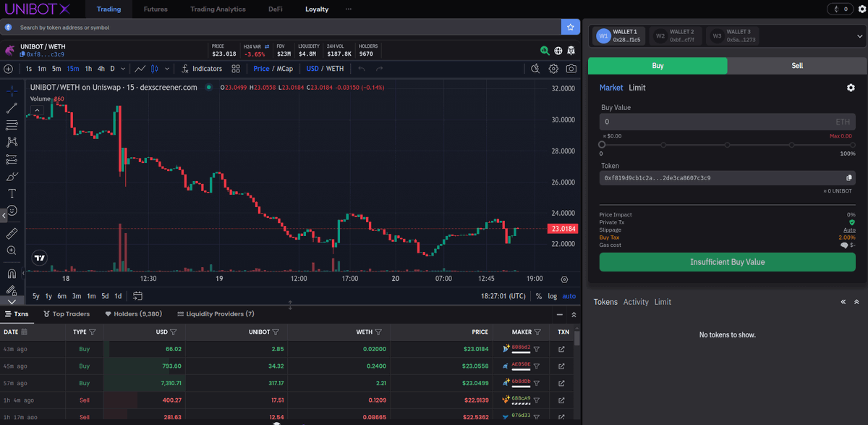
Task: Select the trend line drawing tool
Action: (12, 109)
